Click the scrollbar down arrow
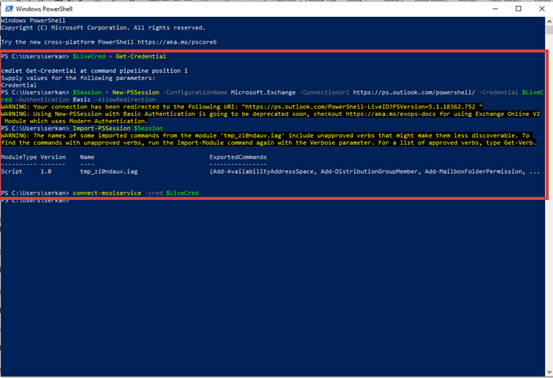Image resolution: width=553 pixels, height=378 pixels. 549,372
